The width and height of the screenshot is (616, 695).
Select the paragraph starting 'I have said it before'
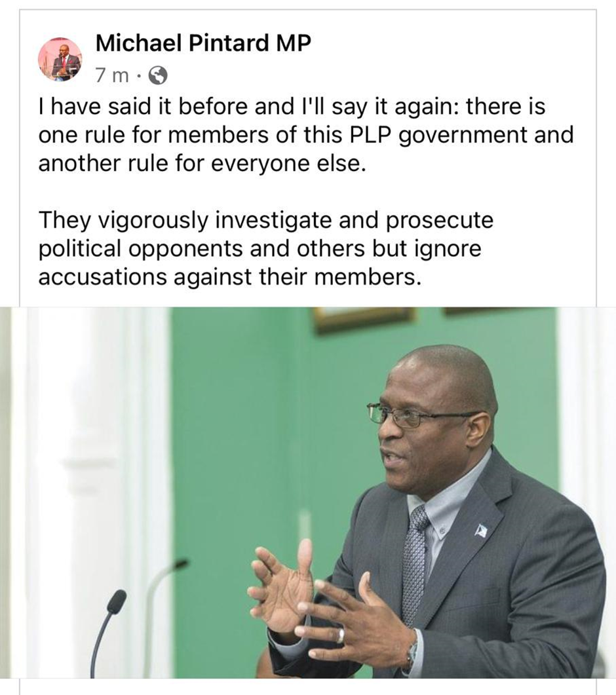(x=306, y=135)
